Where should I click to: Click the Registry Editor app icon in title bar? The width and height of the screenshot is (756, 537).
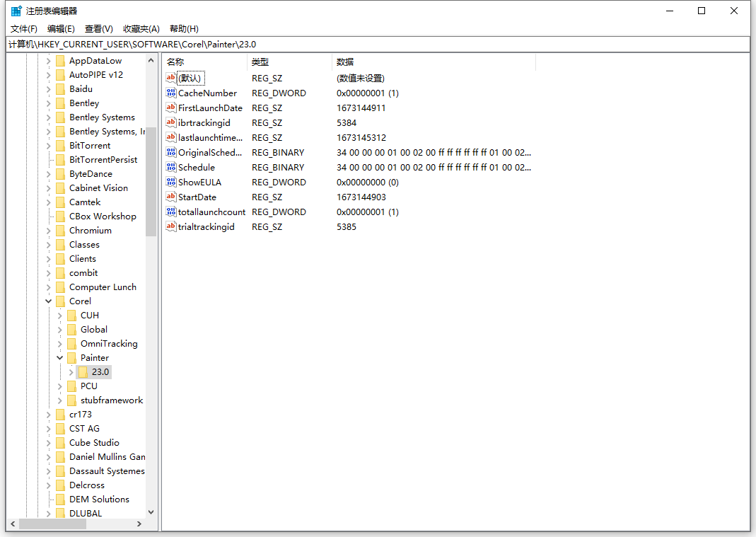pyautogui.click(x=16, y=11)
